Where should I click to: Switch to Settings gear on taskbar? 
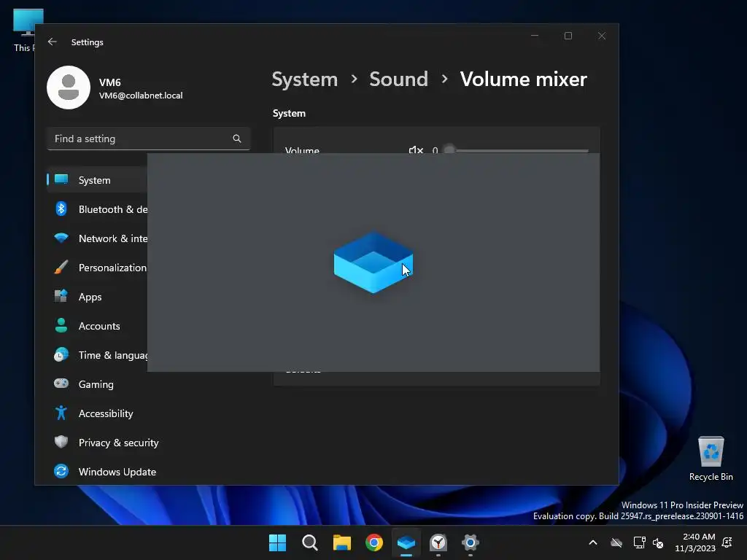pos(471,542)
